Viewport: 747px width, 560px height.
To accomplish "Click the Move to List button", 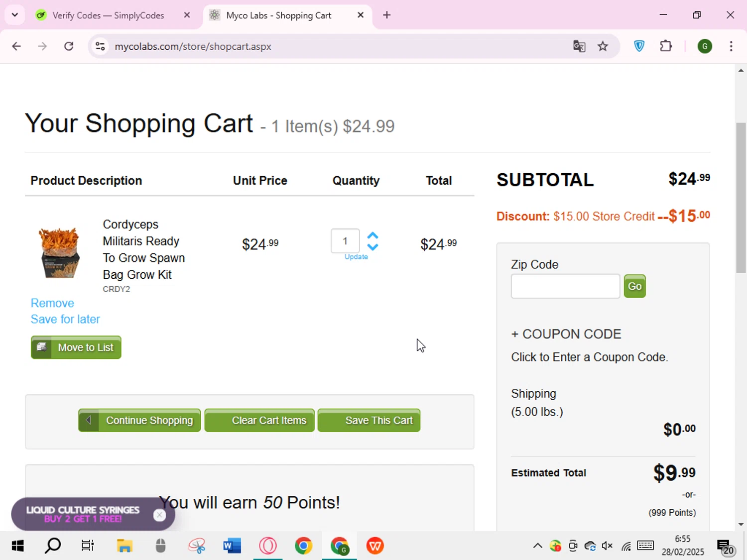I will coord(76,347).
